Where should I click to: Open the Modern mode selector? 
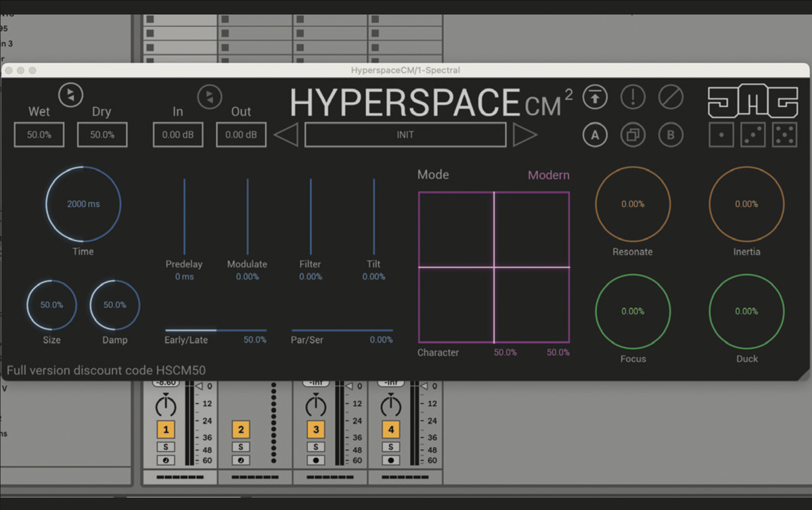[549, 175]
